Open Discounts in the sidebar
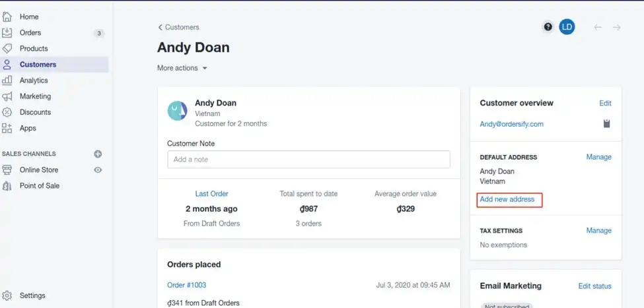 (x=35, y=112)
